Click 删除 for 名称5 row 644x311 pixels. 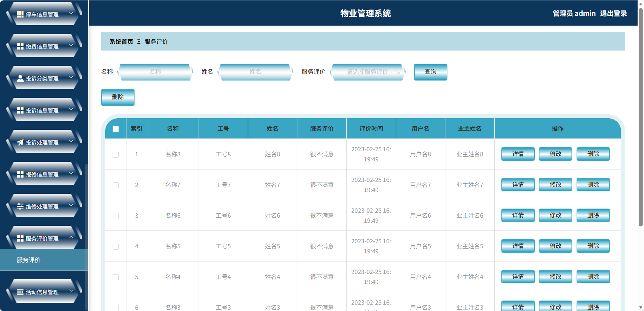point(593,246)
